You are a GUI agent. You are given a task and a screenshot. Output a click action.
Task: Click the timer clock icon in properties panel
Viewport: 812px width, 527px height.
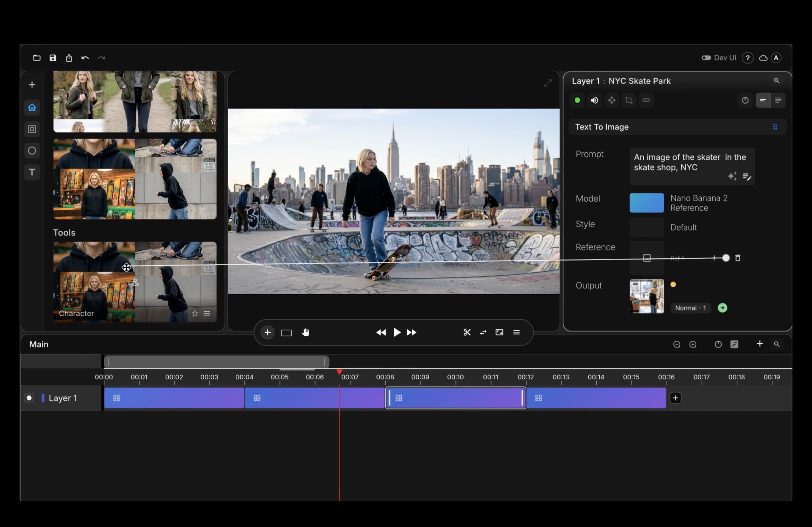745,100
